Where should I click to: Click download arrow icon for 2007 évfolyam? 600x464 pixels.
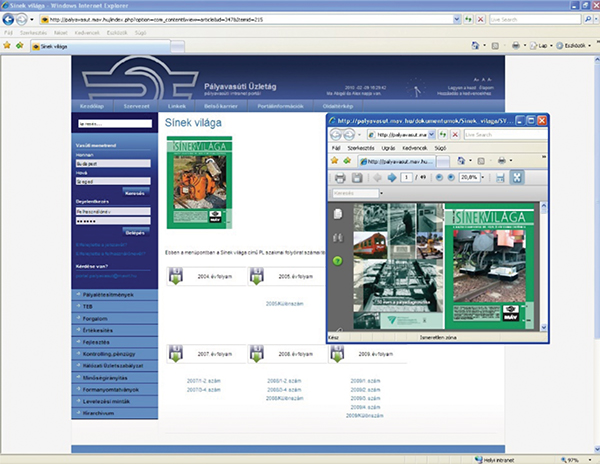coord(174,354)
